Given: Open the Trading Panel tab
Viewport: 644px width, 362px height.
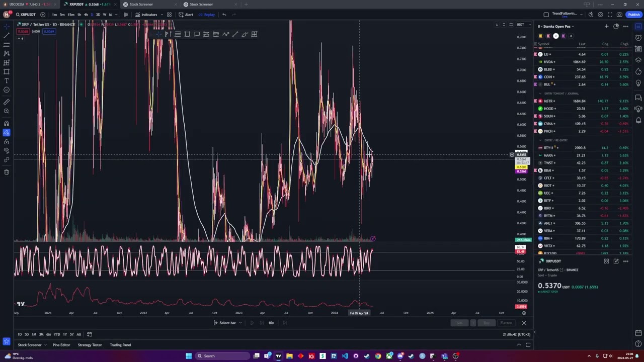Looking at the screenshot, I should click(120, 345).
